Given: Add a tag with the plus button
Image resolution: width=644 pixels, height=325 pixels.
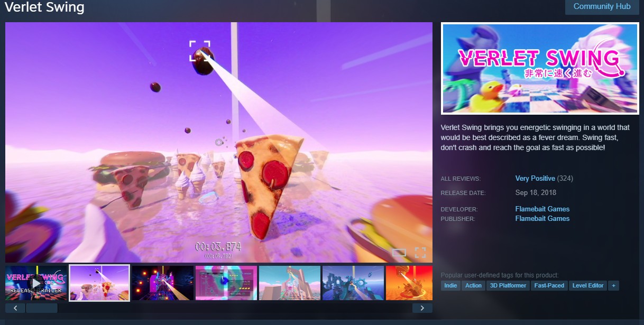Looking at the screenshot, I should tap(614, 285).
